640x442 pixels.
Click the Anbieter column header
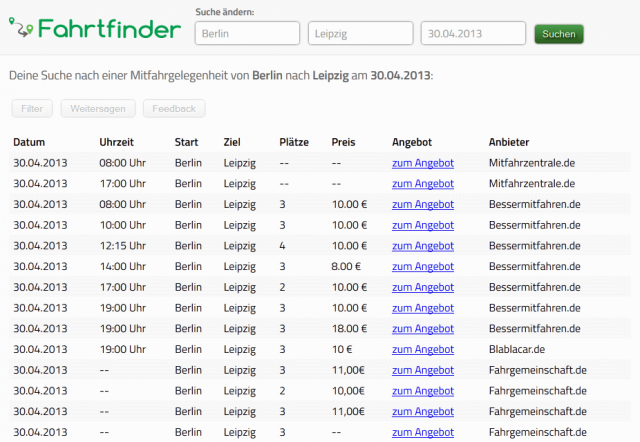click(509, 142)
